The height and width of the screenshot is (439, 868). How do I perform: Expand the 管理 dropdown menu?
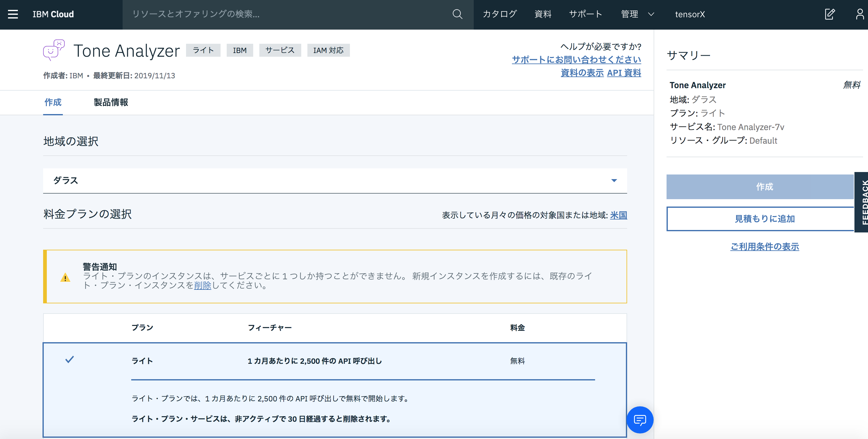click(x=638, y=14)
